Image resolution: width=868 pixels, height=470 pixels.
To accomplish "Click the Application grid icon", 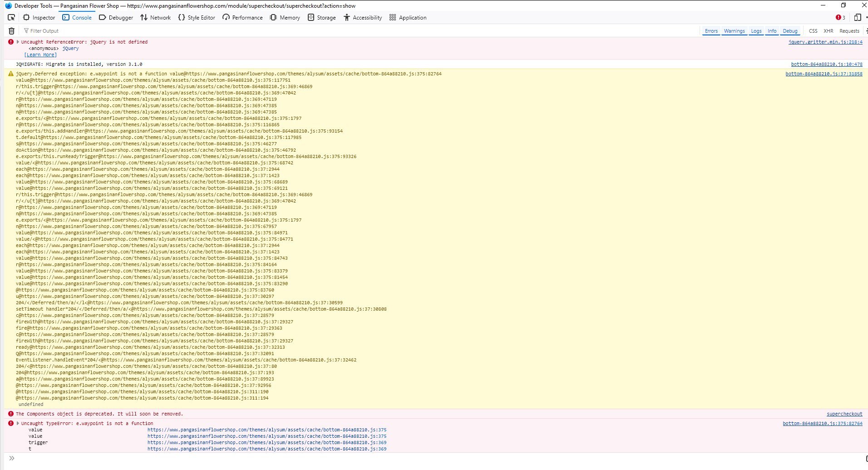I will click(x=393, y=17).
